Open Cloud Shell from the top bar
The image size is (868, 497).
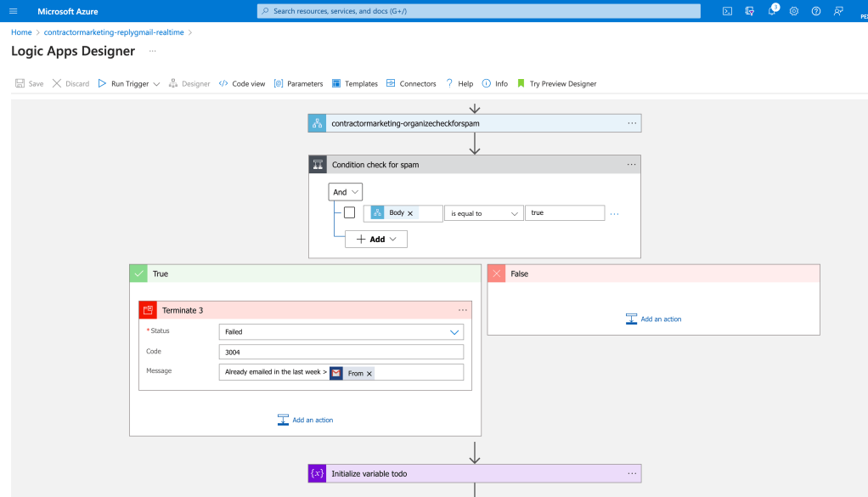[x=727, y=11]
